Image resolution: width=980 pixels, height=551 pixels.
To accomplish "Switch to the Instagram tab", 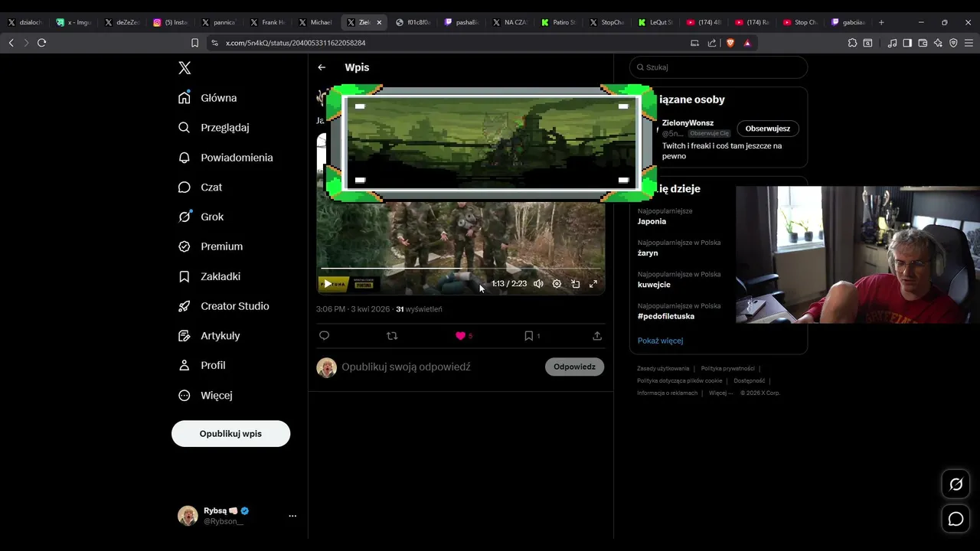I will coord(170,22).
